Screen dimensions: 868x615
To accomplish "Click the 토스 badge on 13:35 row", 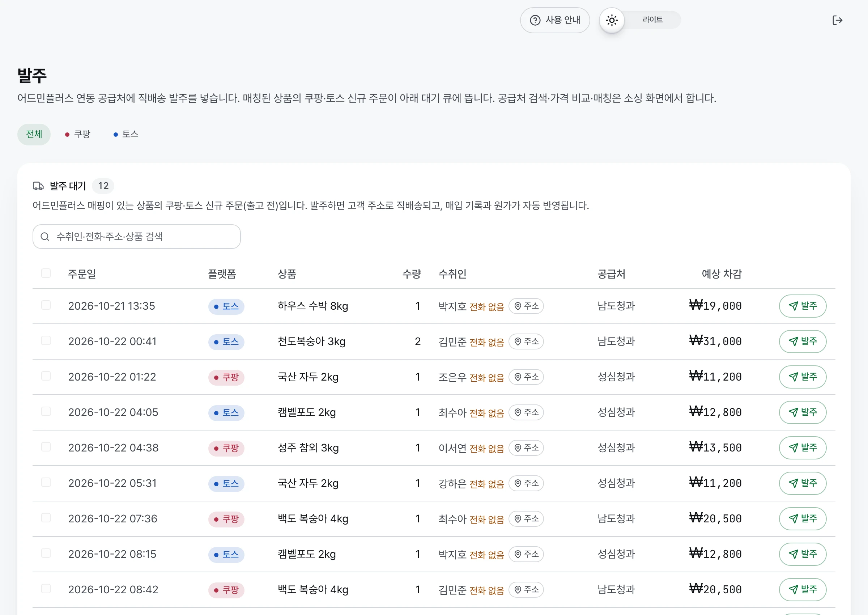I will [x=226, y=306].
